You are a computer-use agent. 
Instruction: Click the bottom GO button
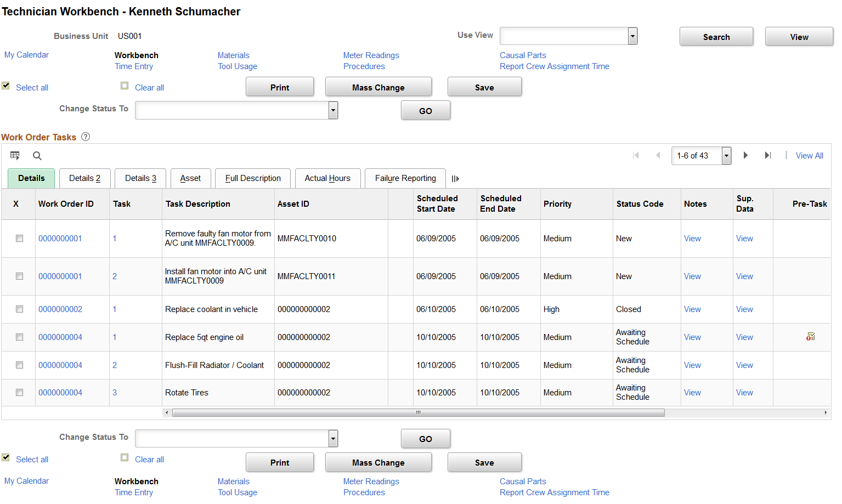[x=426, y=439]
